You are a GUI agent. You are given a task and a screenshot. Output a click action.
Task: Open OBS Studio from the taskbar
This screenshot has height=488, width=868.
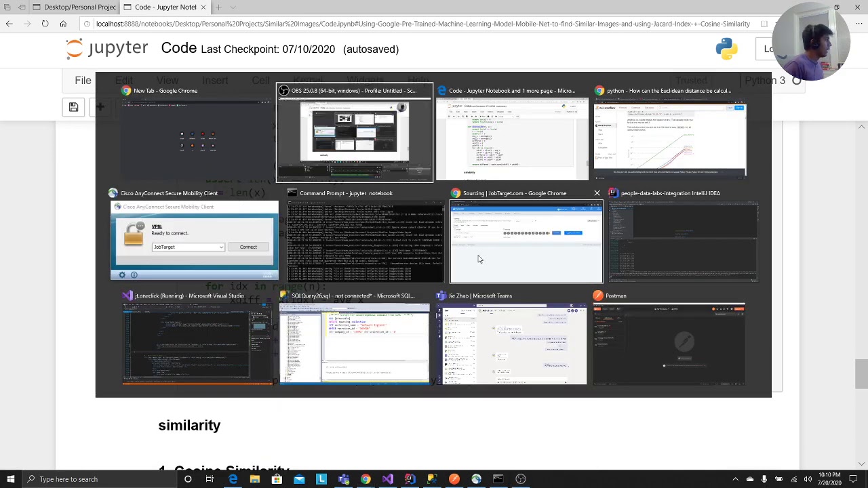[x=521, y=479]
